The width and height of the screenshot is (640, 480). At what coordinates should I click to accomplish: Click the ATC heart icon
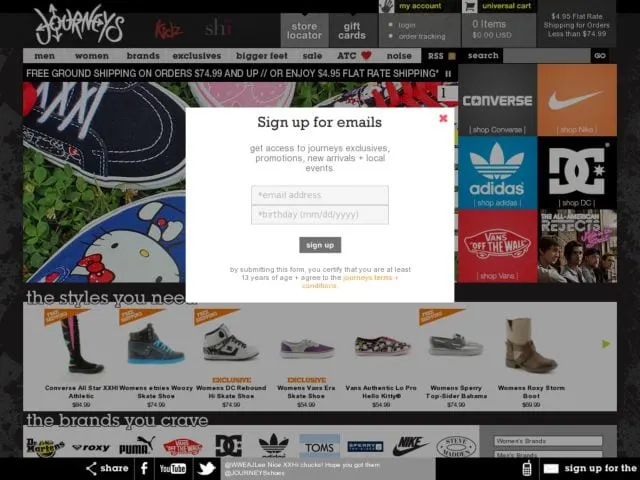(366, 55)
